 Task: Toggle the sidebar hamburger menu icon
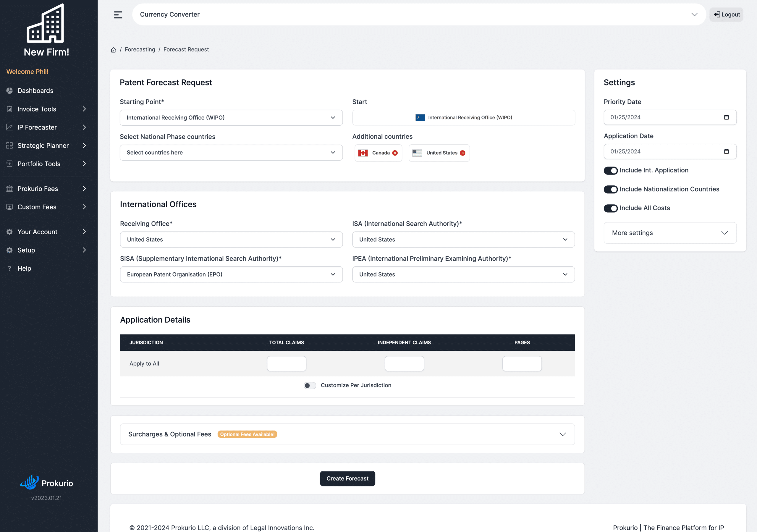(x=118, y=15)
